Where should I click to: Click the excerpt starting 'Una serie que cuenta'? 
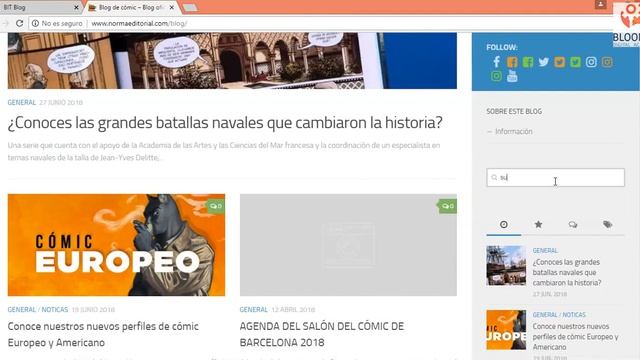[224, 151]
